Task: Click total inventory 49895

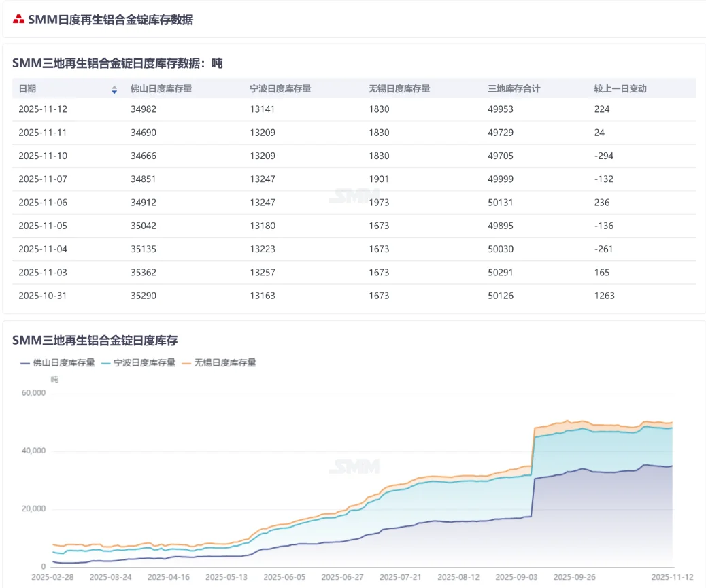Action: pos(501,226)
